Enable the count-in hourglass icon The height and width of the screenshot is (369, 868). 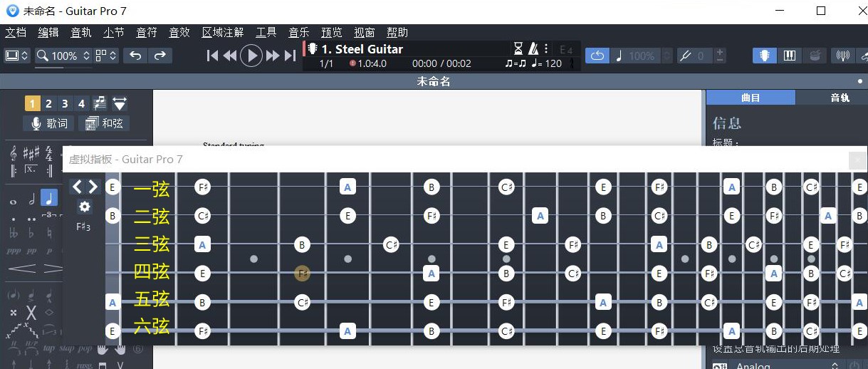[518, 48]
